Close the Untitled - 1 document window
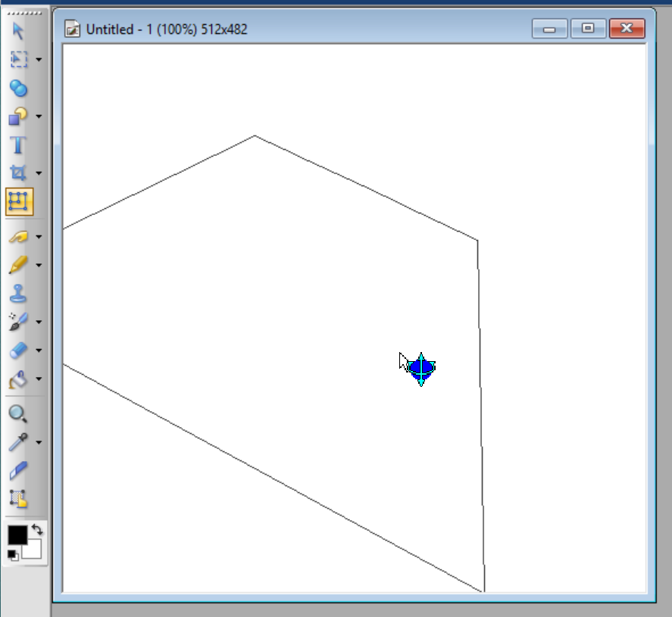The height and width of the screenshot is (617, 672). click(x=627, y=29)
